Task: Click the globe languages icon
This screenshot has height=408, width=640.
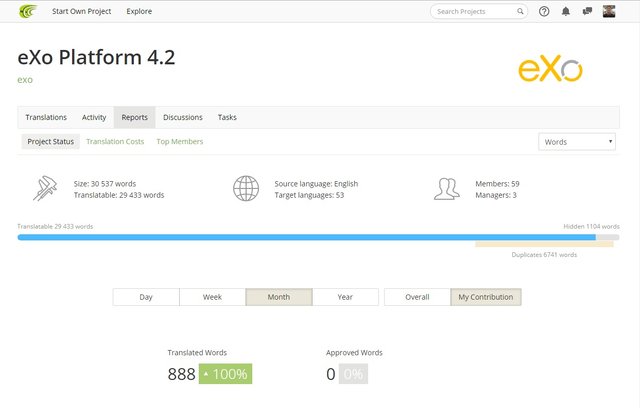Action: pos(246,188)
